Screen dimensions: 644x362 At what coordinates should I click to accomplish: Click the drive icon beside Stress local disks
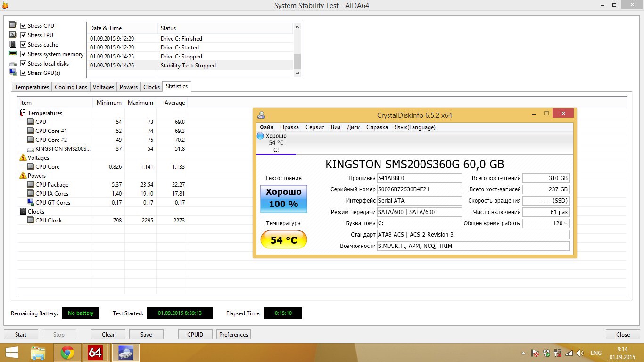pos(12,64)
